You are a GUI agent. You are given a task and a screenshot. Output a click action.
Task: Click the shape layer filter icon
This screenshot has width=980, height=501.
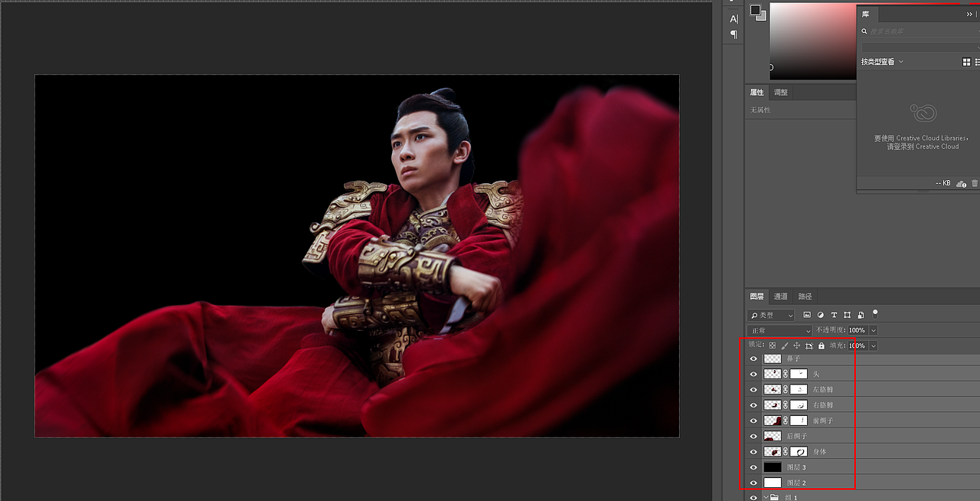point(847,315)
